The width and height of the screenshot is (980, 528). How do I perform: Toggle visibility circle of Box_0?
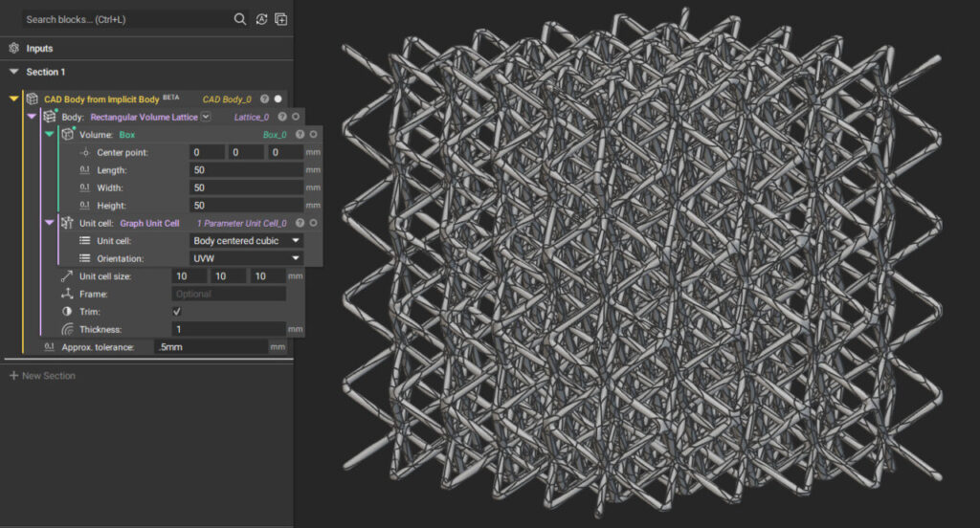tap(313, 134)
